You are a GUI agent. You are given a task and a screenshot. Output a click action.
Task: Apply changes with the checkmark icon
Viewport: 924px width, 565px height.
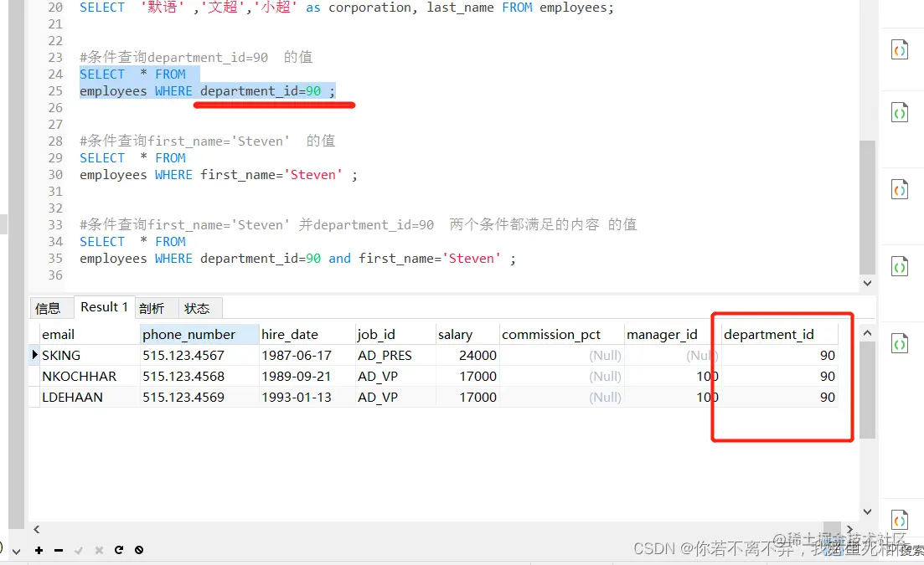79,550
